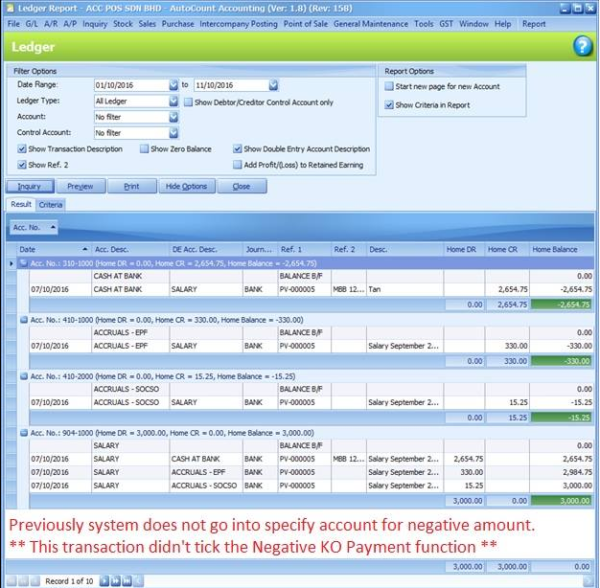Click the Inquiry button
This screenshot has height=588, width=600.
point(30,186)
